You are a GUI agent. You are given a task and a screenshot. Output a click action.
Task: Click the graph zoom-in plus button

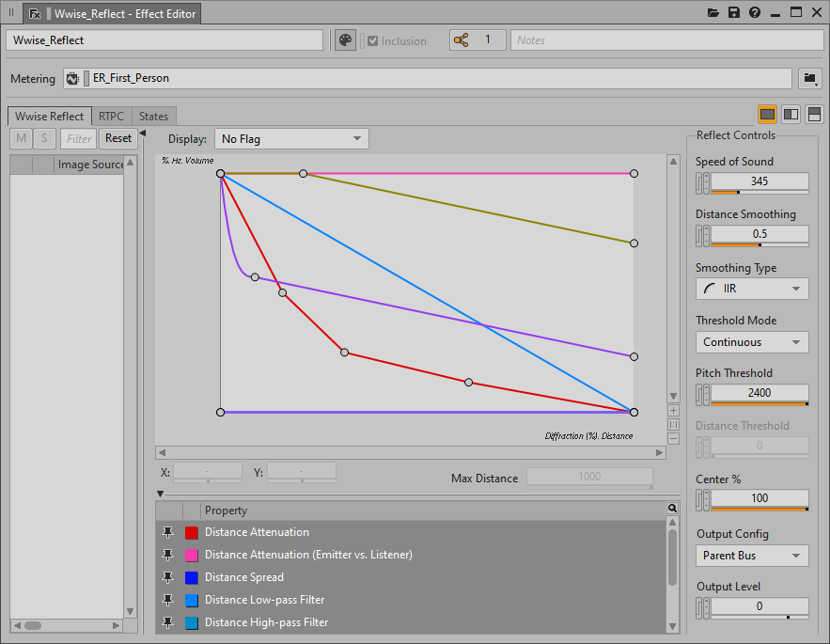673,411
